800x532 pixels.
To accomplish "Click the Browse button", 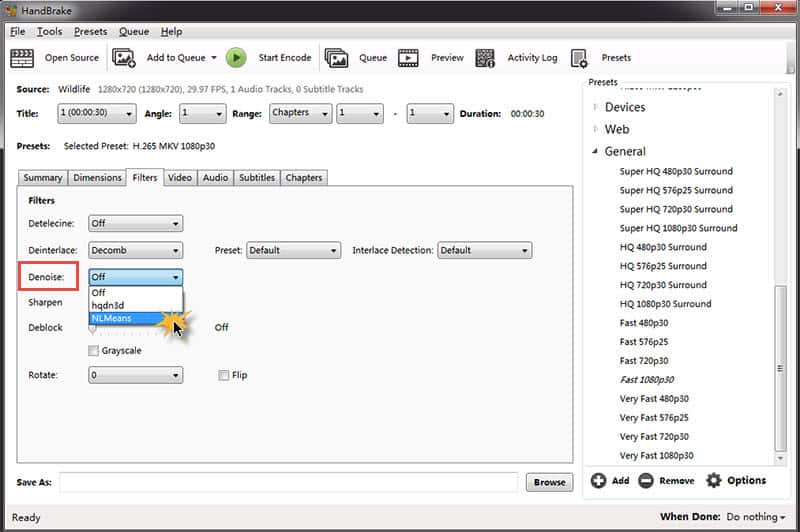I will click(549, 482).
